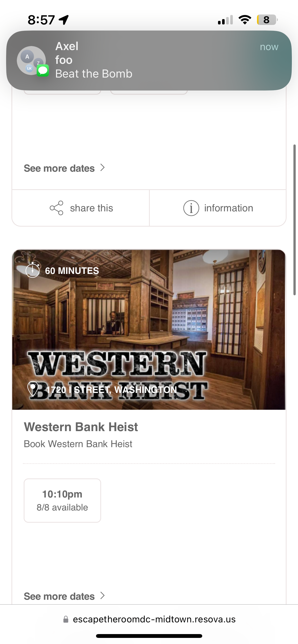The width and height of the screenshot is (298, 644).
Task: Select the 10:10pm time slot
Action: (62, 501)
